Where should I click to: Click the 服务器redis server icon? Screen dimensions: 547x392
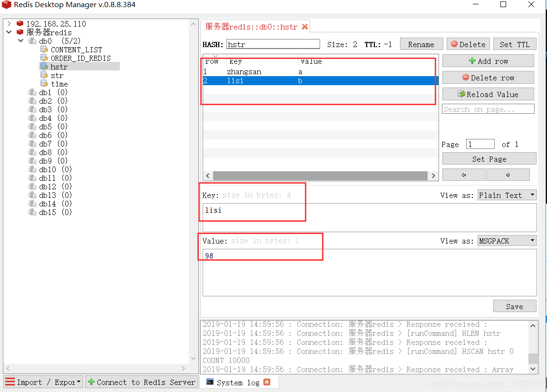coord(20,32)
